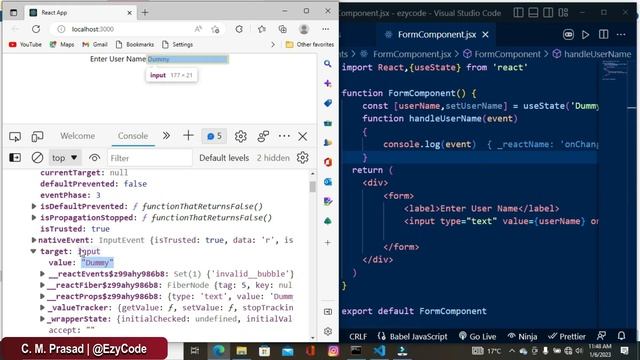Open the Edge sidebar search icon
The height and width of the screenshot is (360, 640).
(x=328, y=64)
